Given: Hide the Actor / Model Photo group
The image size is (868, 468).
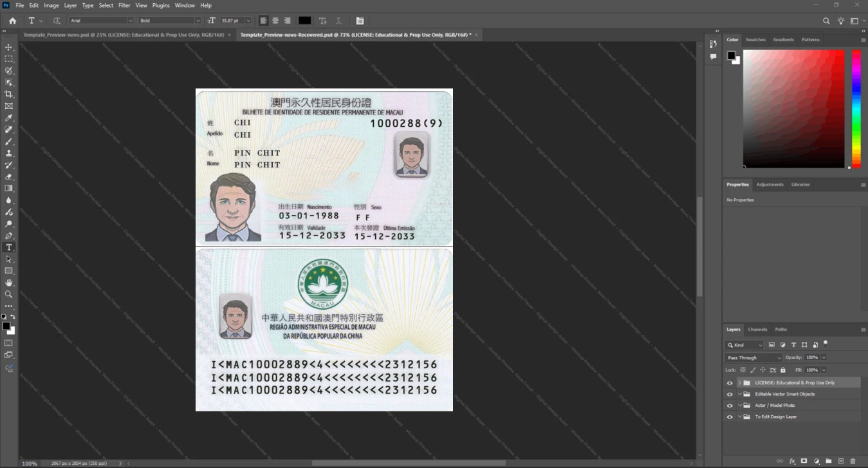Looking at the screenshot, I should tap(730, 406).
